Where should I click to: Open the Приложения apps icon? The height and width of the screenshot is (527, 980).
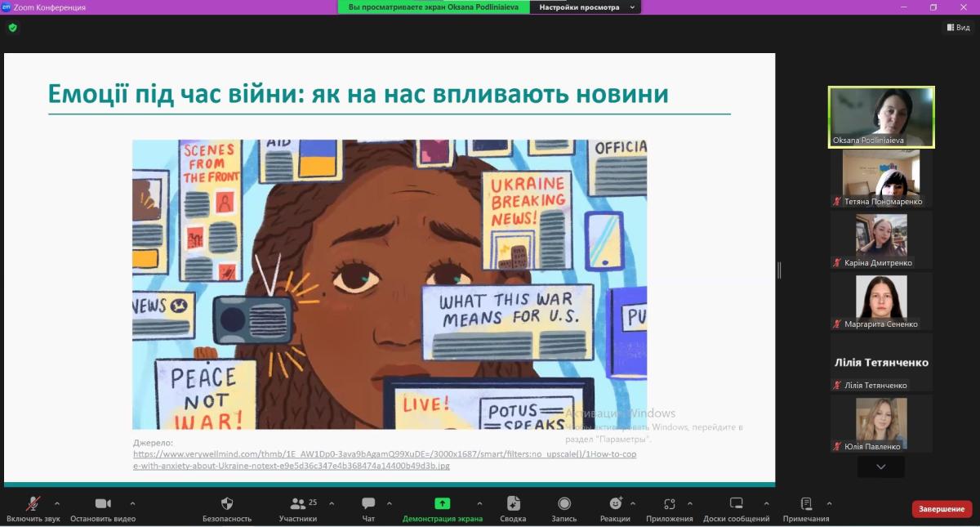(x=669, y=503)
